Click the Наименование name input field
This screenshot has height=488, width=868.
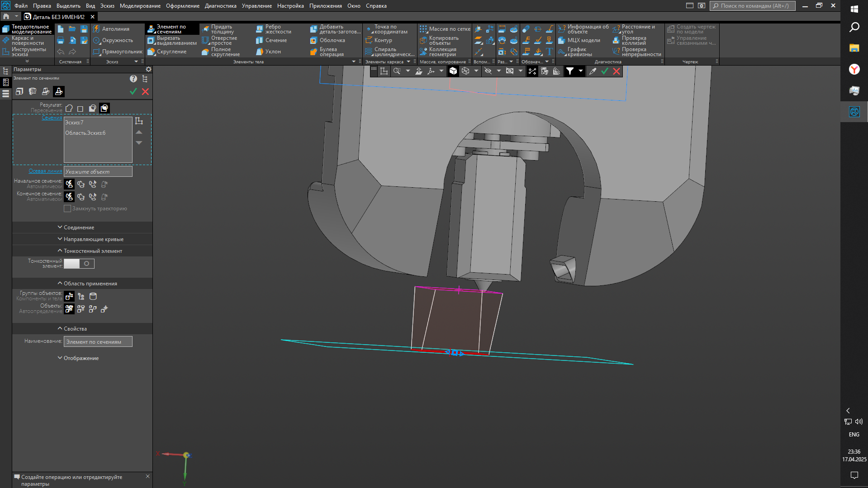click(98, 342)
